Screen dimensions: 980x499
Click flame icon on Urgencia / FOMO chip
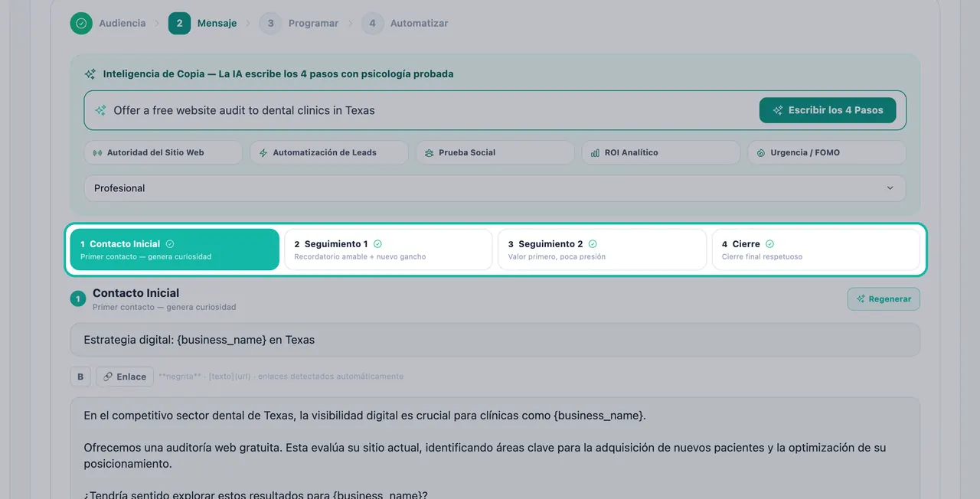pos(761,152)
